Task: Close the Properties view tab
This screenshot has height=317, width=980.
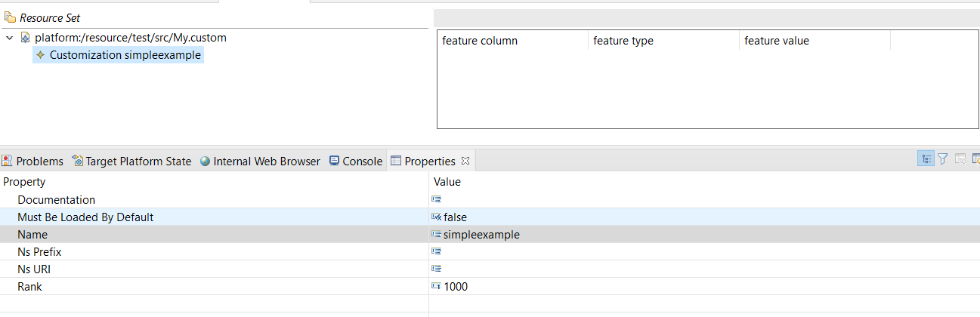Action: click(x=465, y=161)
